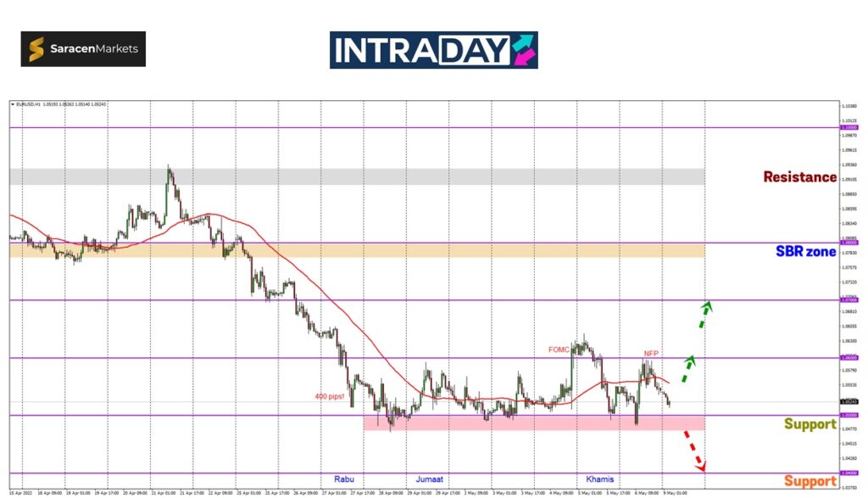Select the NFP annotation text
868x498 pixels.
(x=650, y=353)
